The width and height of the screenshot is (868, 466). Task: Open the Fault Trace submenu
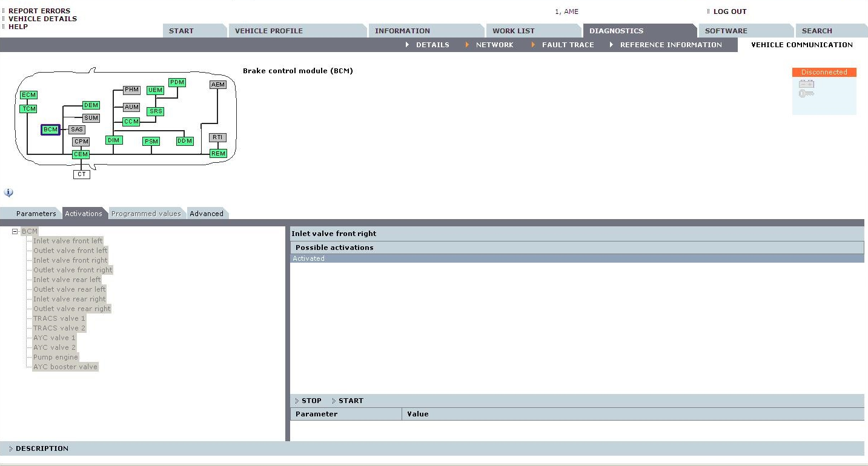(x=568, y=45)
